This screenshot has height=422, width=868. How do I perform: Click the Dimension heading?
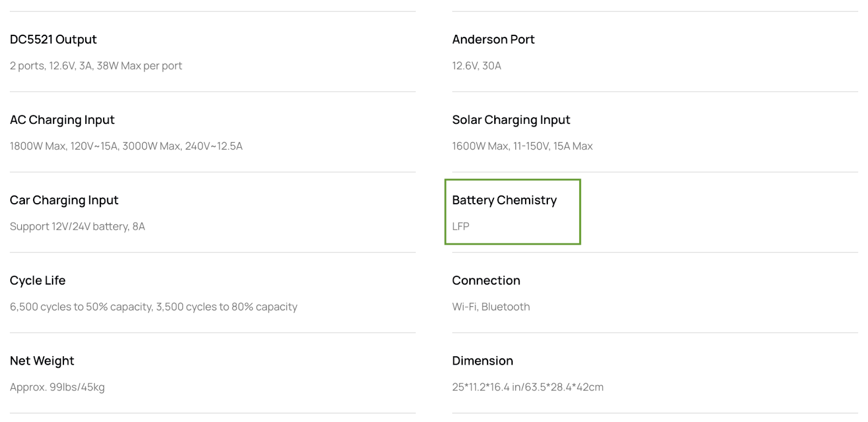[x=482, y=361]
